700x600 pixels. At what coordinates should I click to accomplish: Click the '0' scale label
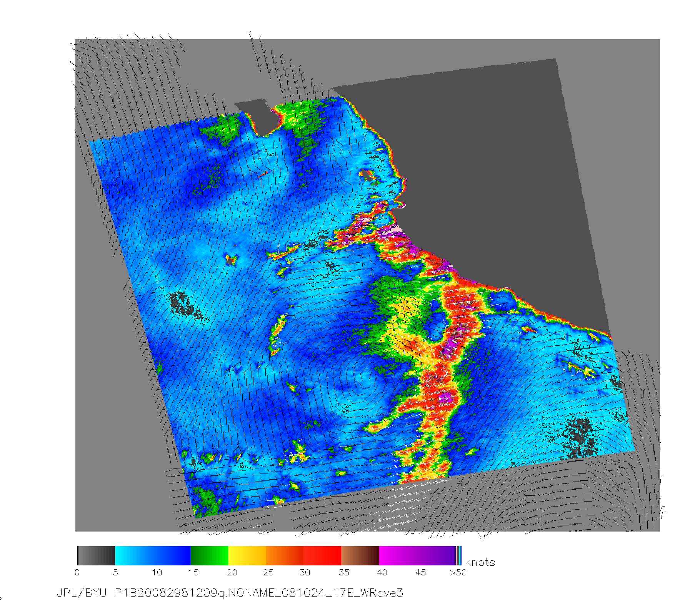[77, 572]
